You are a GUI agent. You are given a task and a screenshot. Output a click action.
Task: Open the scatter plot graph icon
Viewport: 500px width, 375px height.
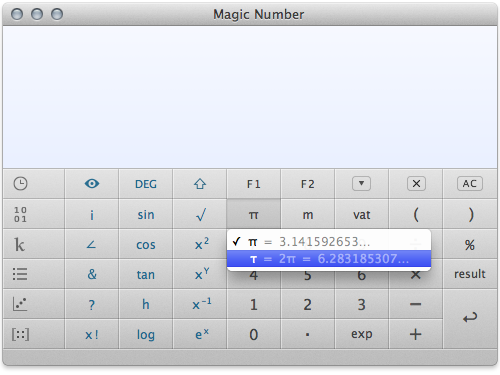tap(20, 304)
